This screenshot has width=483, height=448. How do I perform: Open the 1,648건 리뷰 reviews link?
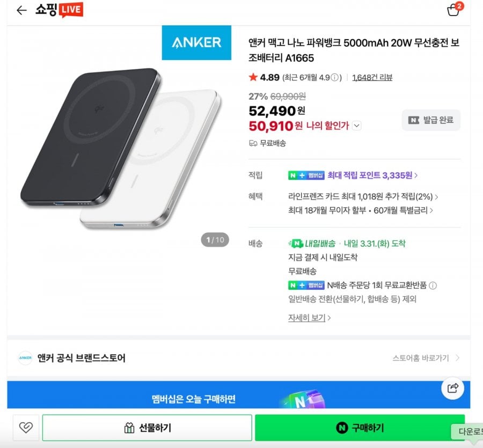tap(372, 77)
